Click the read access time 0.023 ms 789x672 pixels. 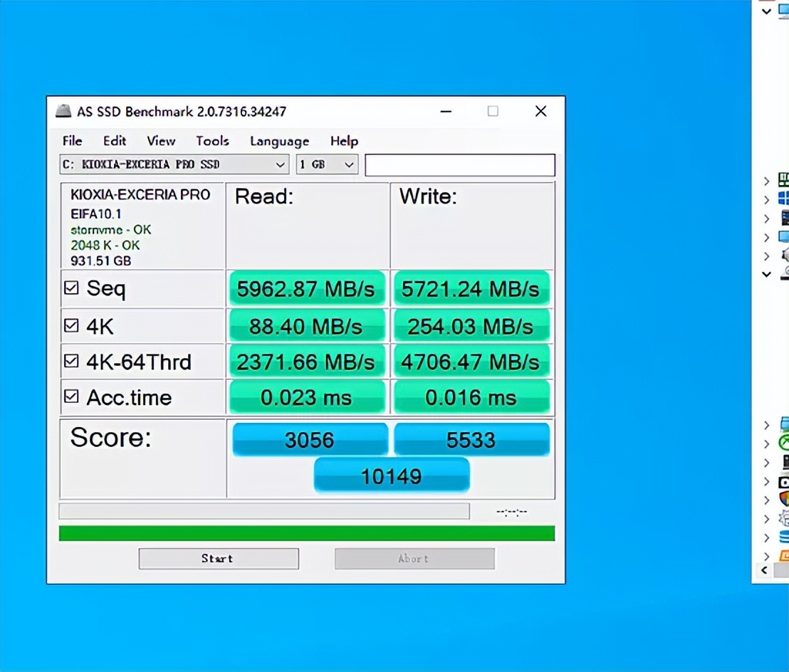307,397
